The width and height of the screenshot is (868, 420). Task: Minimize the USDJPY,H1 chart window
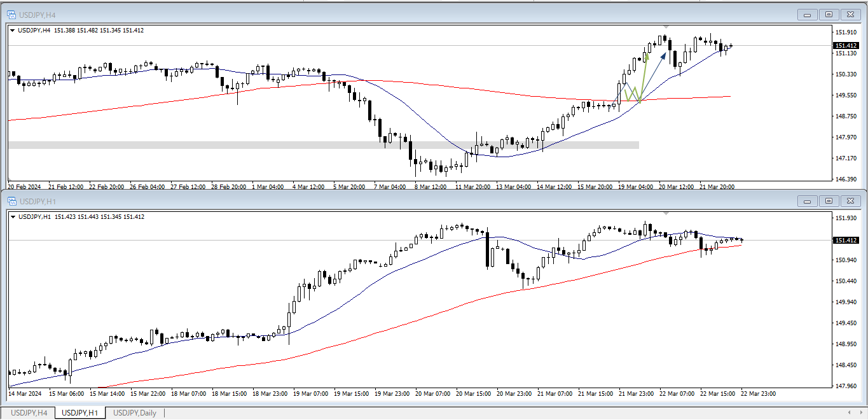(x=808, y=201)
